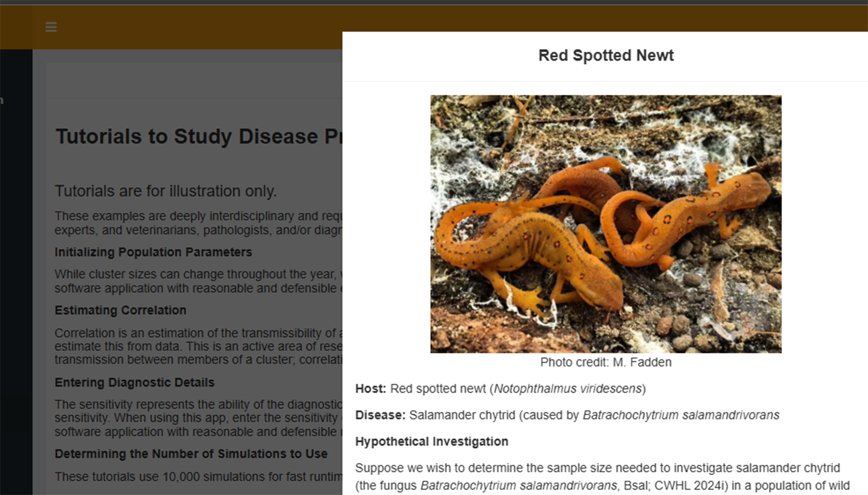
Task: Click the "Hypothetical Investigation" heading
Action: coord(431,441)
